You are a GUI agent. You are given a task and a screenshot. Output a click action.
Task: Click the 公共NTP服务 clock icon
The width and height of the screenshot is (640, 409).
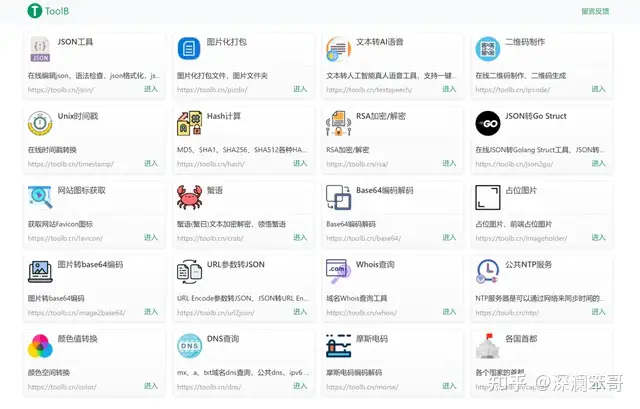click(x=488, y=271)
